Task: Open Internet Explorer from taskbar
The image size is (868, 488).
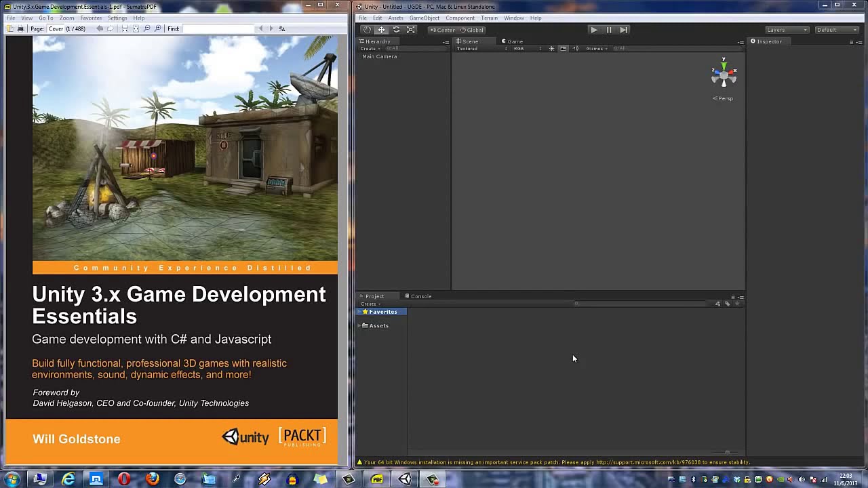Action: [68, 479]
